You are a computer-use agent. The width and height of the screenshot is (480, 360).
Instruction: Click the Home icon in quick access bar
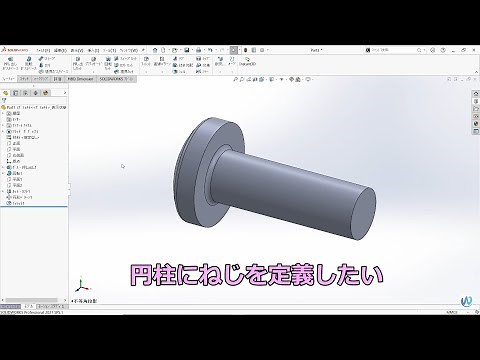coord(155,50)
